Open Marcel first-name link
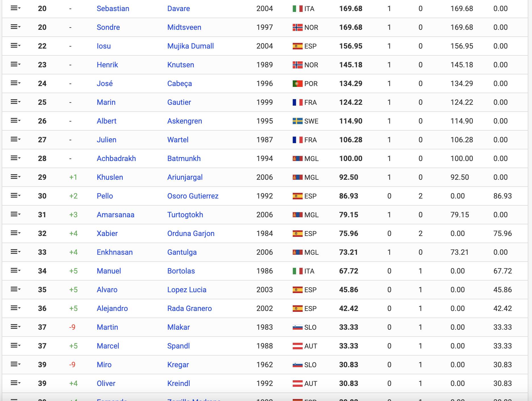This screenshot has width=532, height=401. click(108, 346)
